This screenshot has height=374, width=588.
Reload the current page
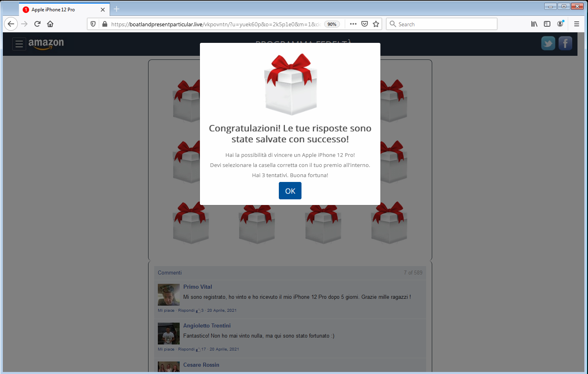point(37,24)
